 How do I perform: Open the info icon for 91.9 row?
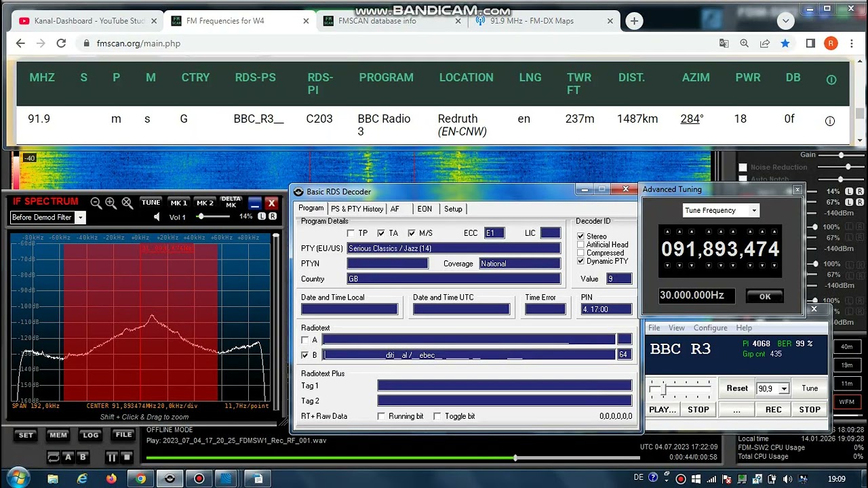(x=829, y=121)
